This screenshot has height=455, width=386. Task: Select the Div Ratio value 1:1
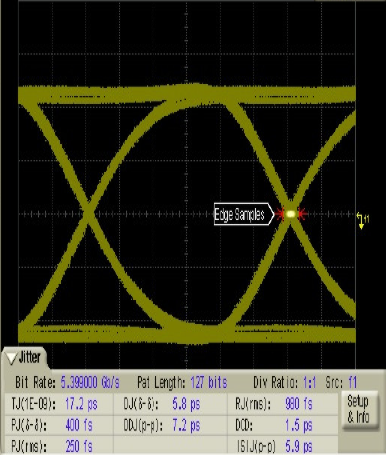(310, 383)
